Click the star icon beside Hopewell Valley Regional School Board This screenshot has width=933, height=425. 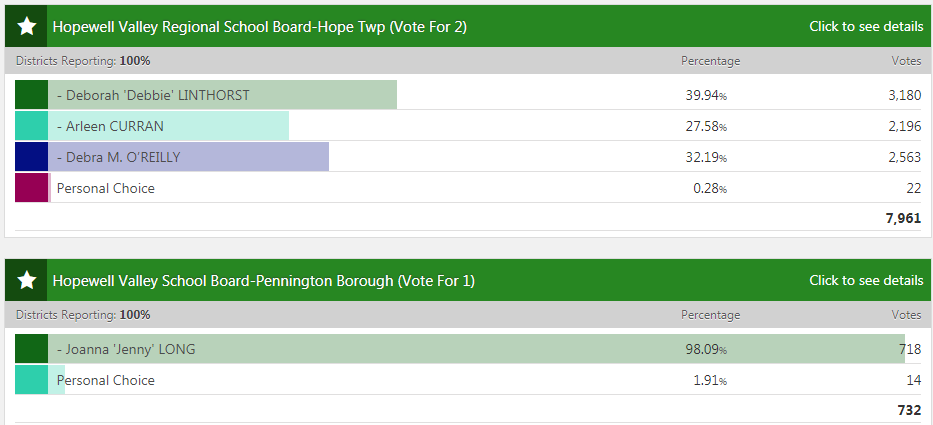point(26,26)
